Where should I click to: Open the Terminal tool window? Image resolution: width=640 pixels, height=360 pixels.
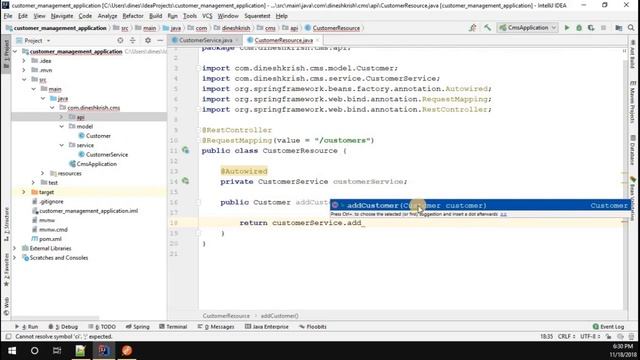click(173, 327)
